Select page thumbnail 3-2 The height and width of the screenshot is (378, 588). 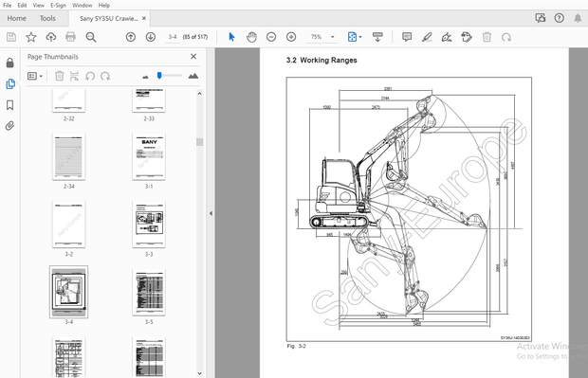pyautogui.click(x=68, y=225)
